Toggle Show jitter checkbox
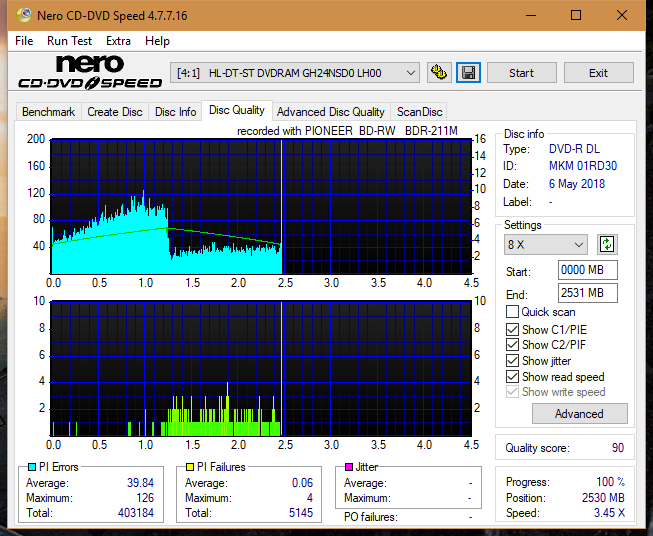 point(512,361)
